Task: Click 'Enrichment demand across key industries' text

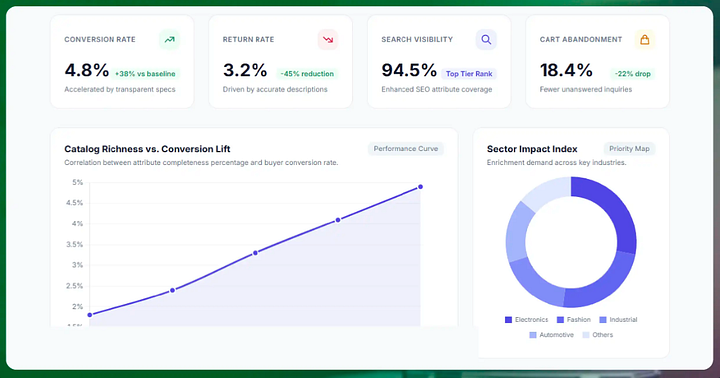Action: tap(557, 163)
